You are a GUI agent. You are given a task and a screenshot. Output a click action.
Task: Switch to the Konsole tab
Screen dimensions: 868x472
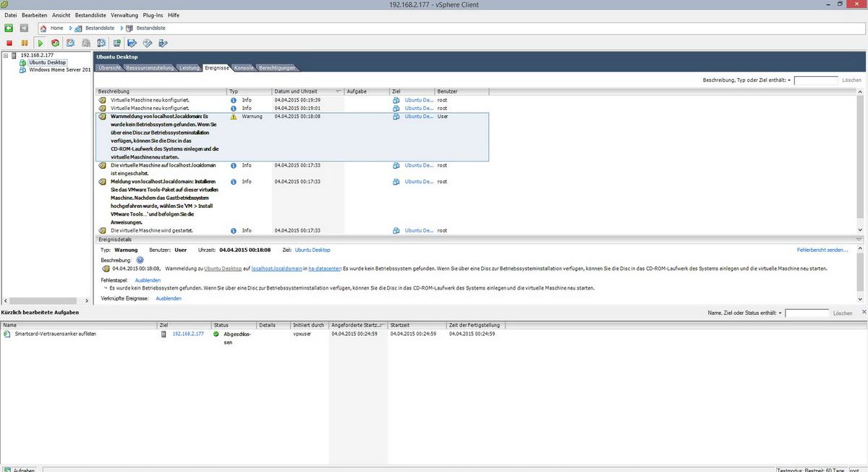coord(244,68)
